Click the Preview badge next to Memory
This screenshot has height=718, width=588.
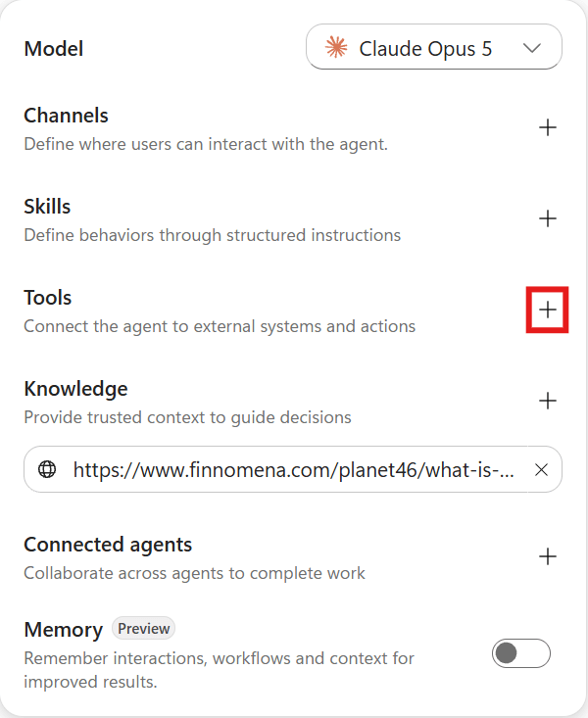tap(143, 628)
